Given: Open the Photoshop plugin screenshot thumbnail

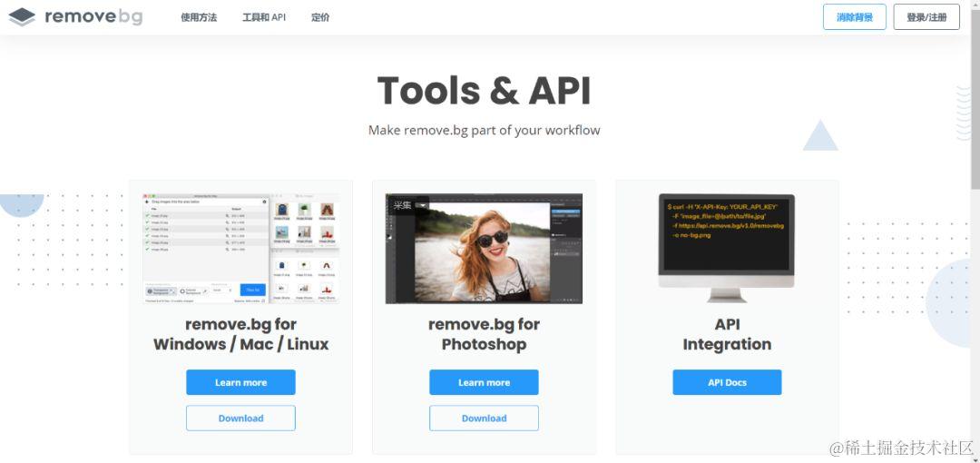Looking at the screenshot, I should (x=484, y=249).
